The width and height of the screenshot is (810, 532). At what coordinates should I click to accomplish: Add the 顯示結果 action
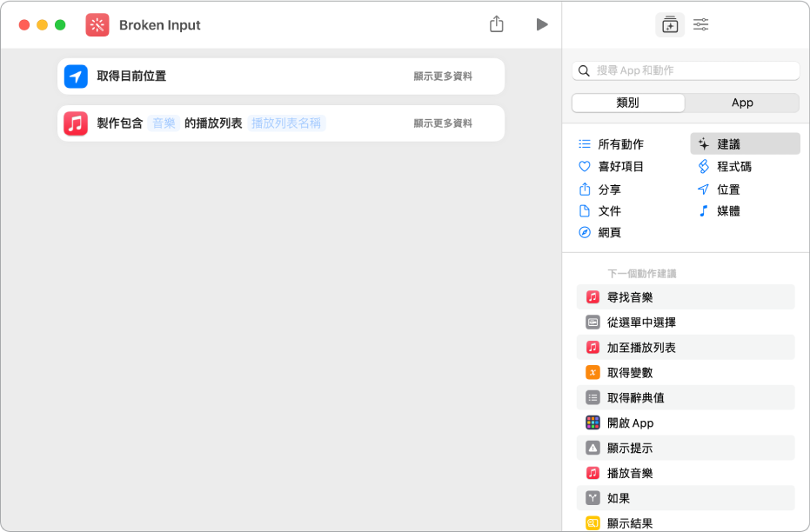tap(686, 523)
